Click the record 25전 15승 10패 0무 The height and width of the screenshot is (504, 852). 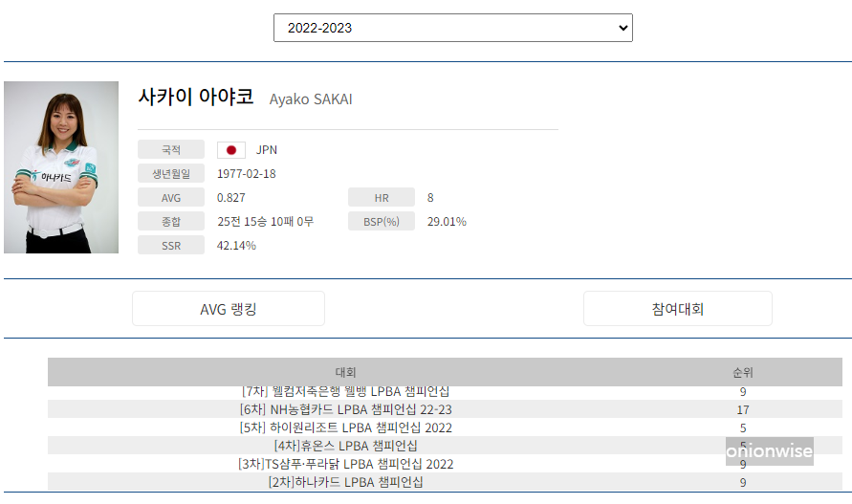265,222
